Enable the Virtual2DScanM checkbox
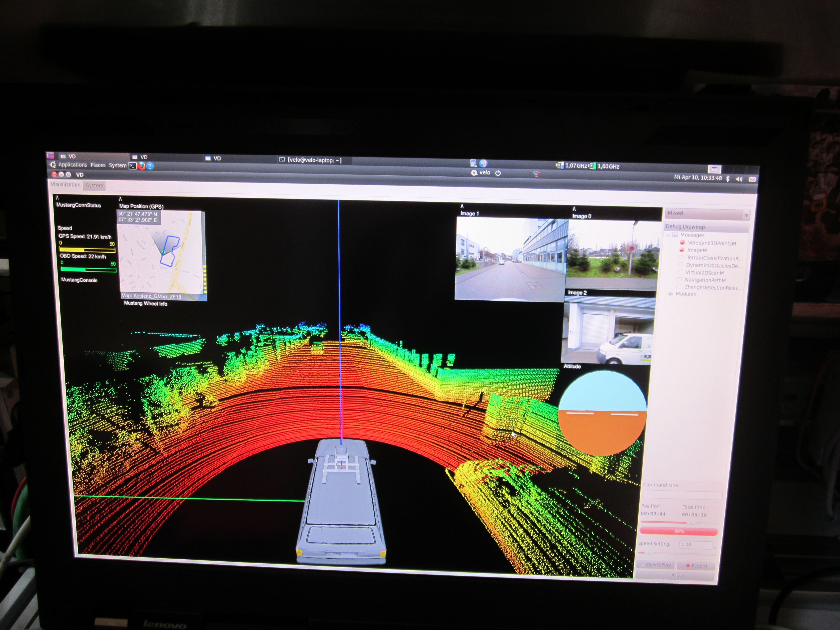 coord(680,272)
